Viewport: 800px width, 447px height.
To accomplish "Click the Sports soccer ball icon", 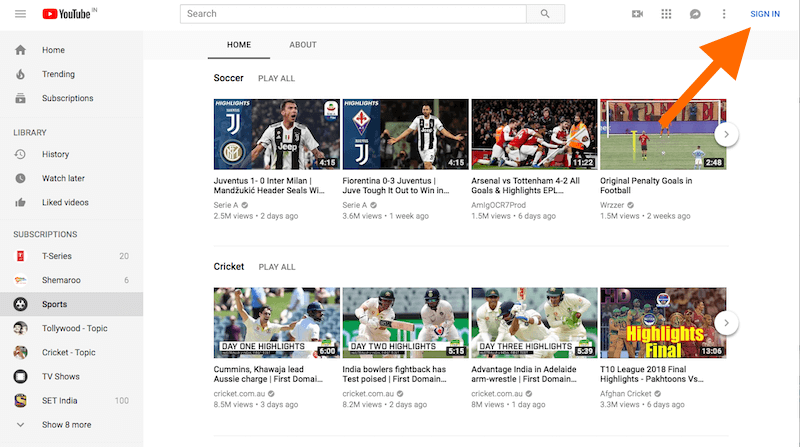I will tap(20, 304).
